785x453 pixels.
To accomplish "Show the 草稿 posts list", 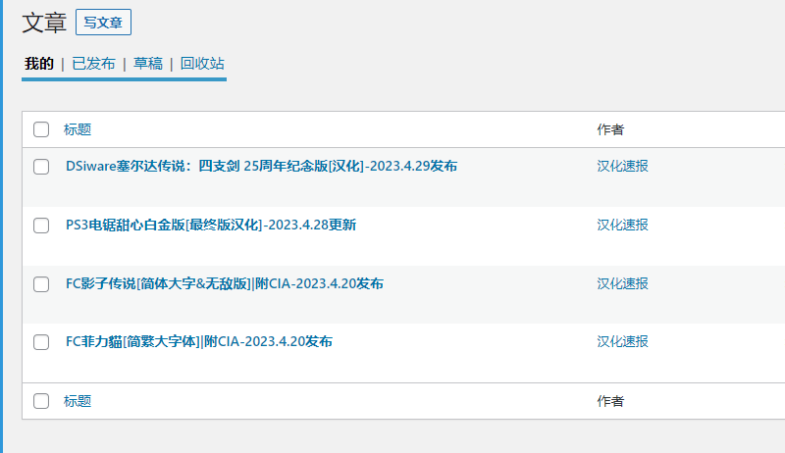I will (148, 64).
